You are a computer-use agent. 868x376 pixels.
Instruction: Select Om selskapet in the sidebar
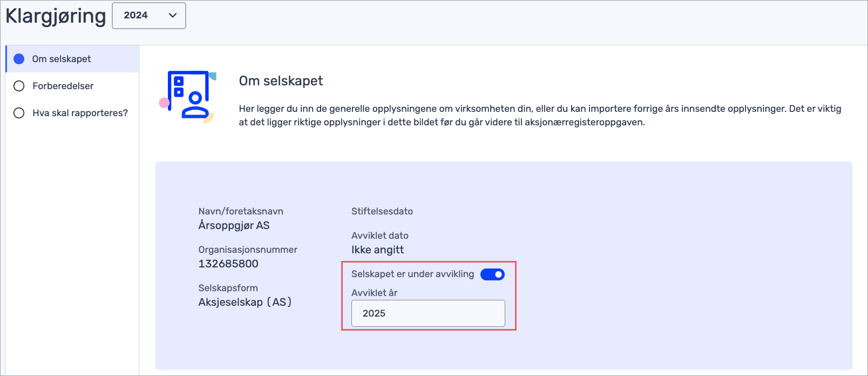tap(62, 59)
